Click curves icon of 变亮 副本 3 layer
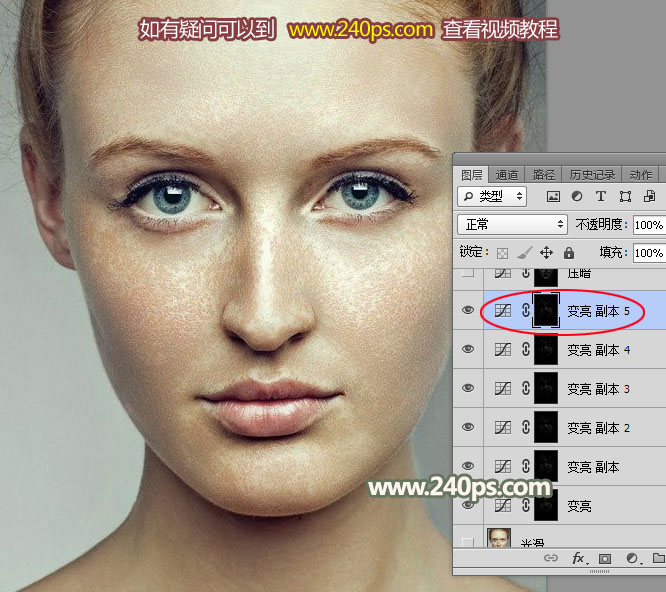Viewport: 666px width, 592px height. click(503, 389)
